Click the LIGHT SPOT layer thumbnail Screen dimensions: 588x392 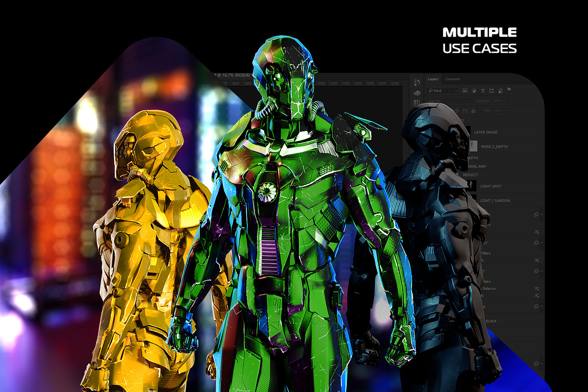[x=471, y=186]
